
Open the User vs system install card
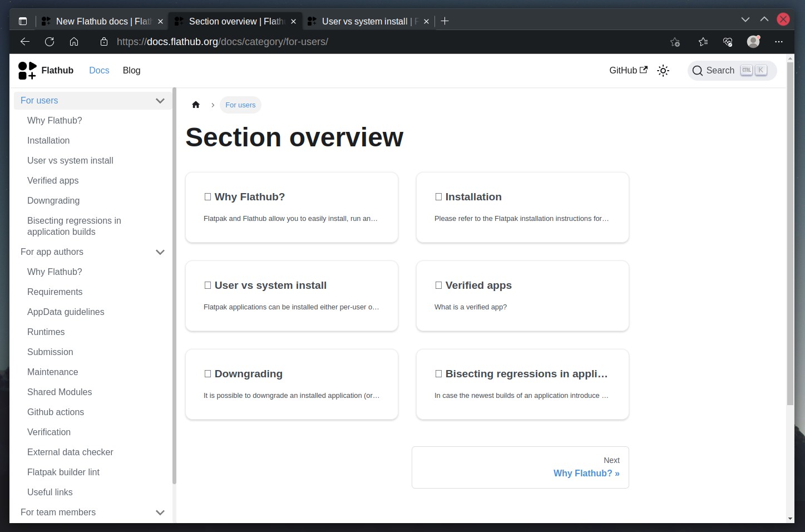pyautogui.click(x=292, y=296)
